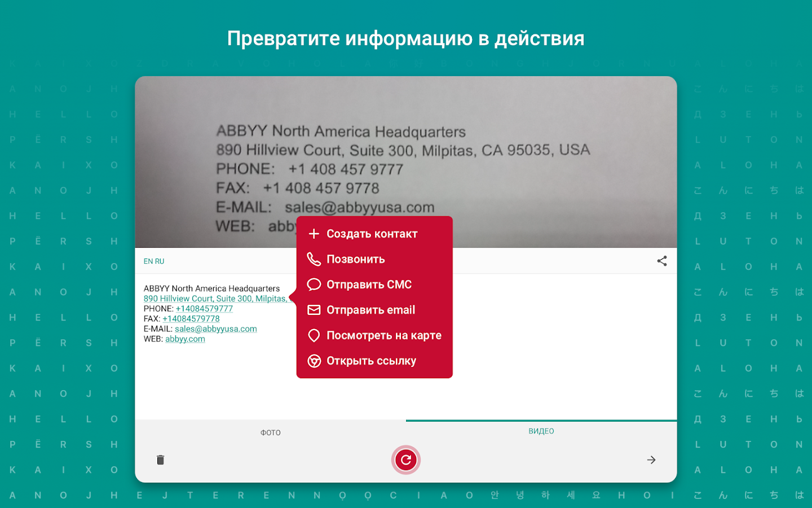812x508 pixels.
Task: Tap the share icon
Action: pyautogui.click(x=662, y=261)
